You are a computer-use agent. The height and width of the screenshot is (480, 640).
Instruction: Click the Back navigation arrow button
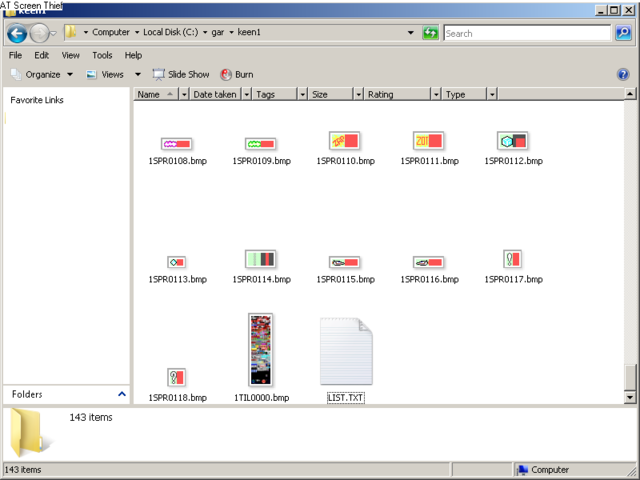pos(17,33)
